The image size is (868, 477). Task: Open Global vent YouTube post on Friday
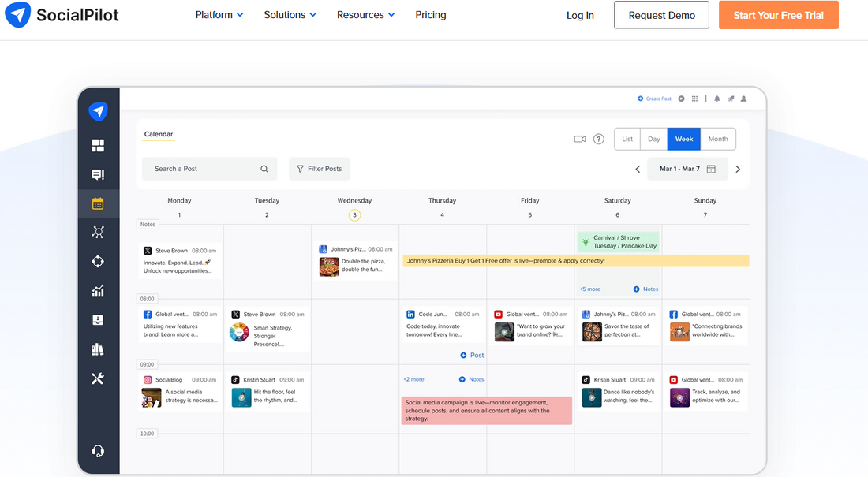coord(531,326)
